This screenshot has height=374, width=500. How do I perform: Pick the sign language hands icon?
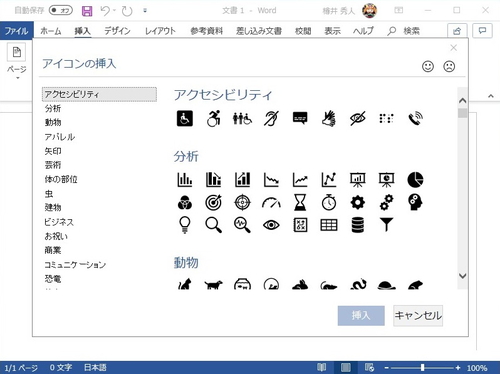click(329, 118)
